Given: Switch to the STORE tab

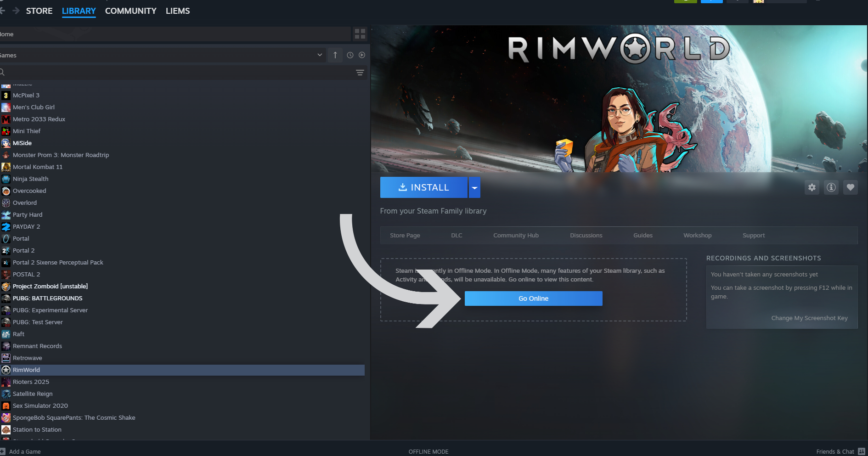Looking at the screenshot, I should click(39, 11).
